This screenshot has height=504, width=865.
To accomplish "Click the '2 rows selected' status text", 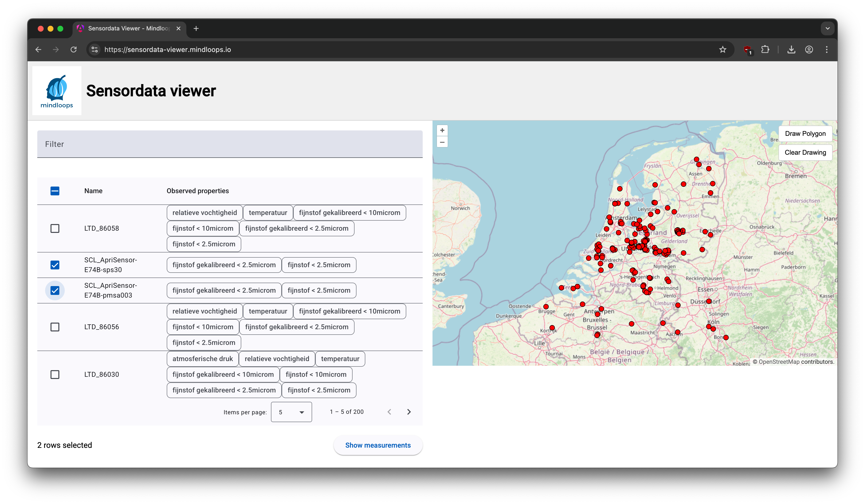I will click(x=64, y=445).
